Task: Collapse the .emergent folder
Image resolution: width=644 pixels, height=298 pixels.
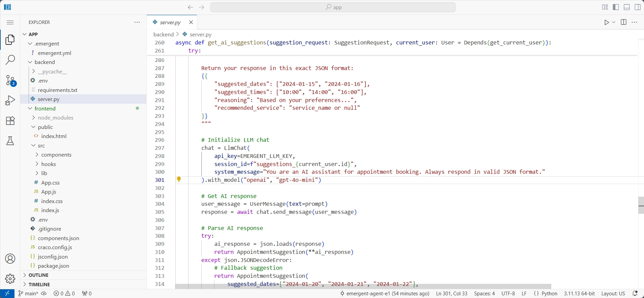Action: pos(83,44)
